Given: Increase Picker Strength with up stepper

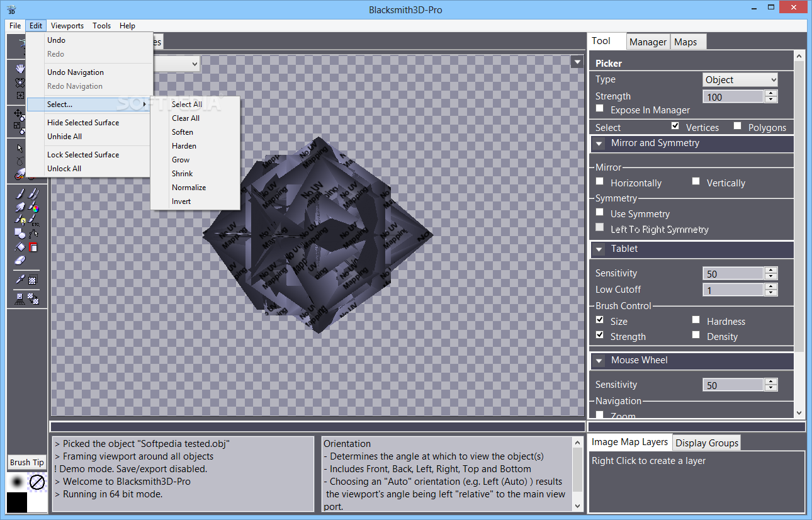Looking at the screenshot, I should (771, 93).
